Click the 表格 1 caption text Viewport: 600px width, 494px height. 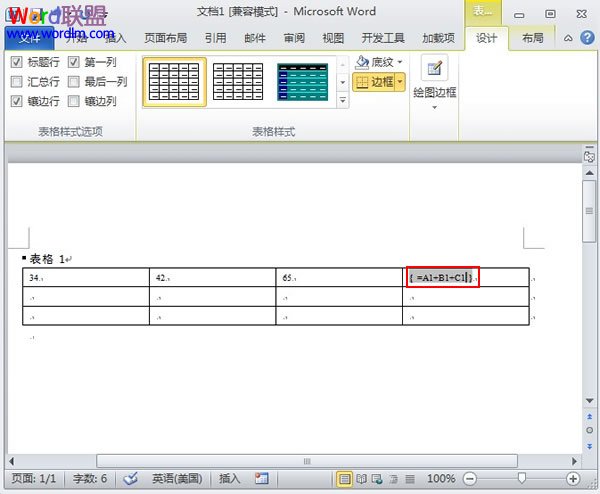pos(47,259)
